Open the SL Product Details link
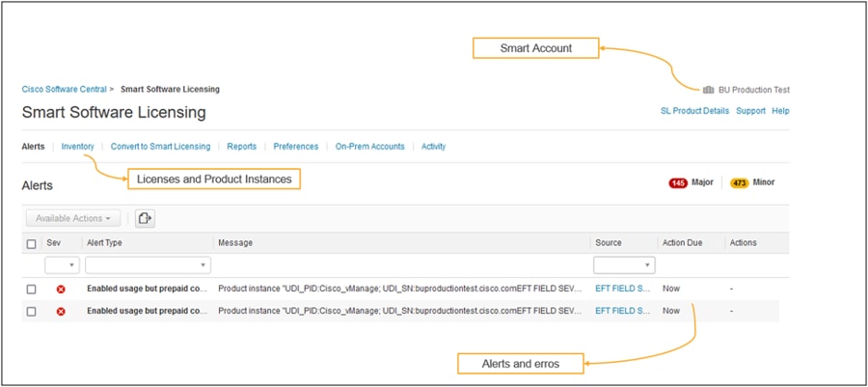This screenshot has width=868, height=387. [694, 111]
